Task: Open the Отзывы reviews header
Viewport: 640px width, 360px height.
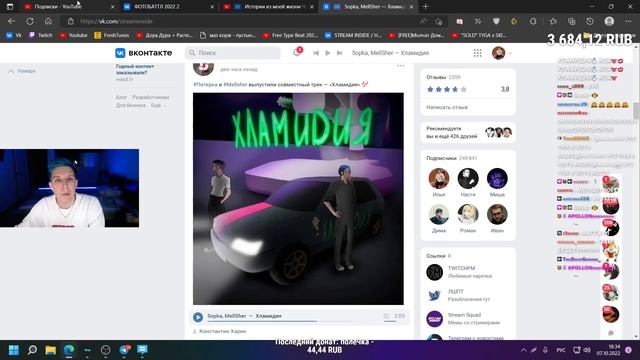Action: (443, 77)
